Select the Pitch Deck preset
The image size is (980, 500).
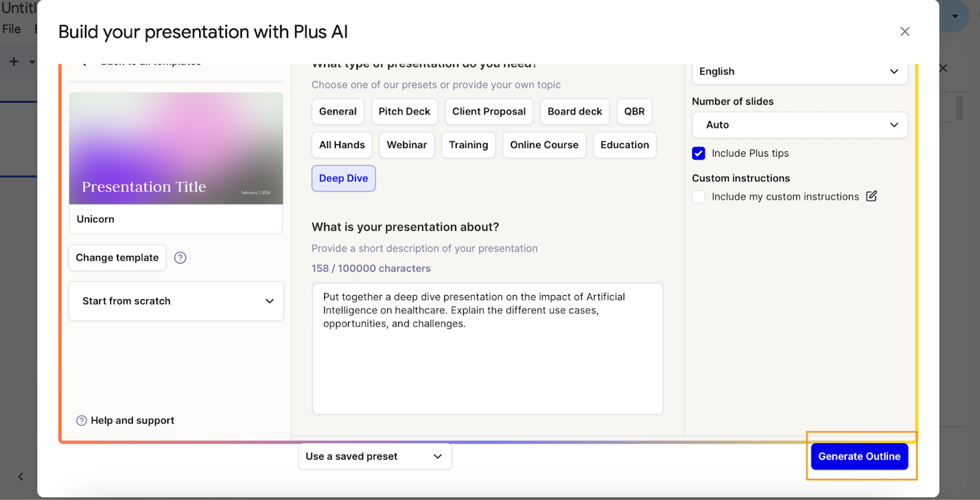[x=404, y=111]
